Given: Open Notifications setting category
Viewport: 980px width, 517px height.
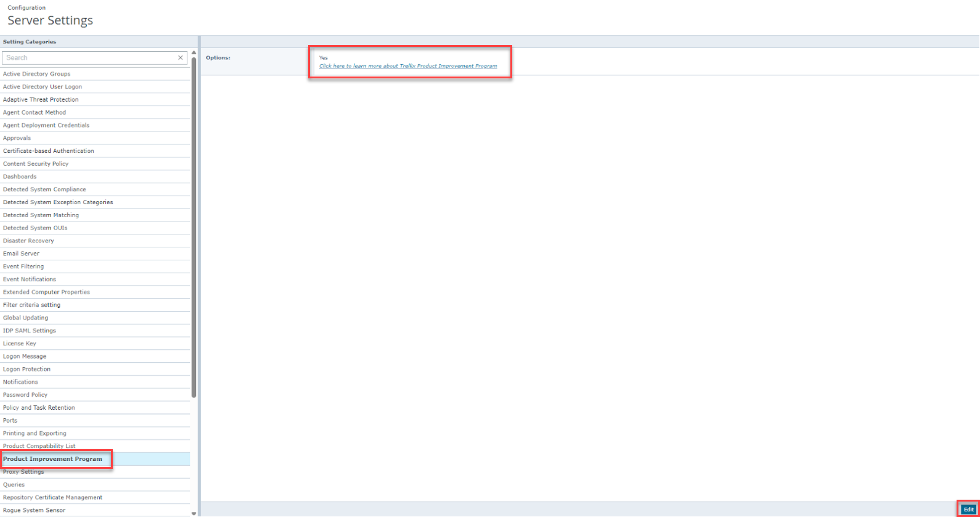Looking at the screenshot, I should point(95,382).
